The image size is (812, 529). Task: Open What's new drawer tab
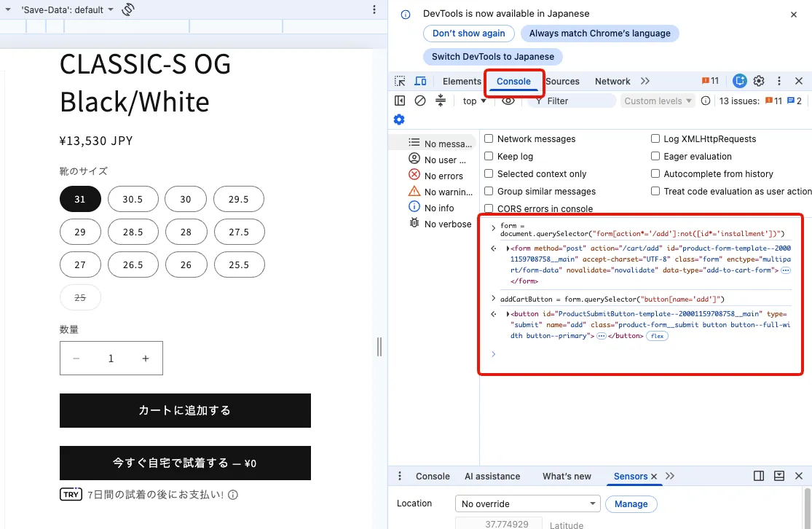[567, 476]
